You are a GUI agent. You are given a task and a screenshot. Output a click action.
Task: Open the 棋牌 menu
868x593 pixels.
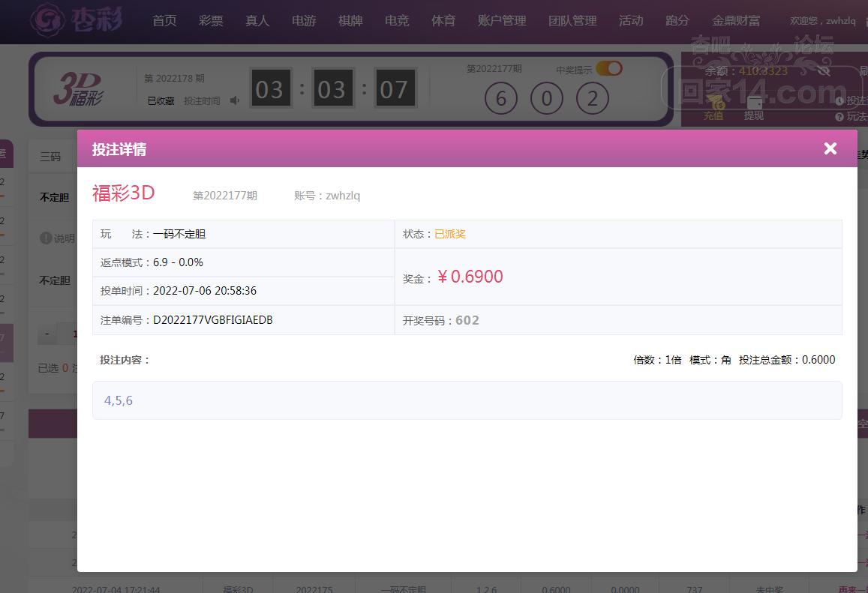[x=350, y=21]
